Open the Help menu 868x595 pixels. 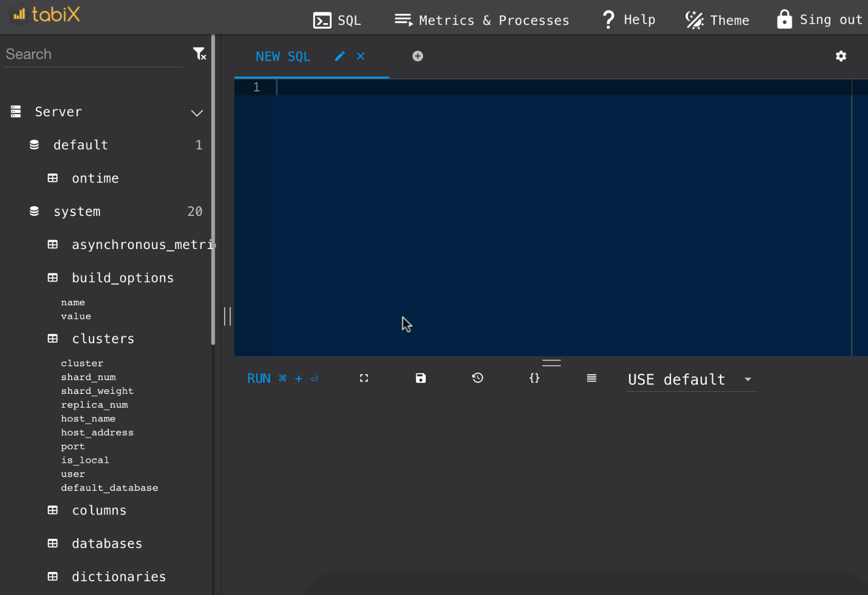[628, 20]
